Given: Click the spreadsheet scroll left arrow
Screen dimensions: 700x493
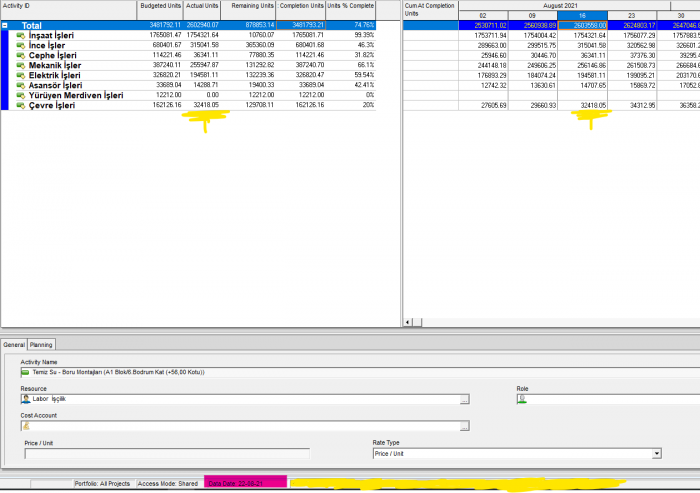Looking at the screenshot, I should point(408,322).
